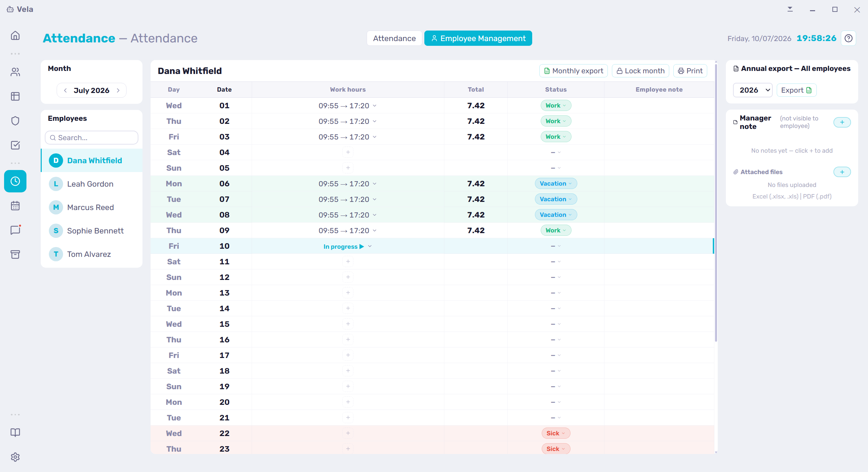
Task: Switch to the Attendance tab
Action: coord(394,38)
